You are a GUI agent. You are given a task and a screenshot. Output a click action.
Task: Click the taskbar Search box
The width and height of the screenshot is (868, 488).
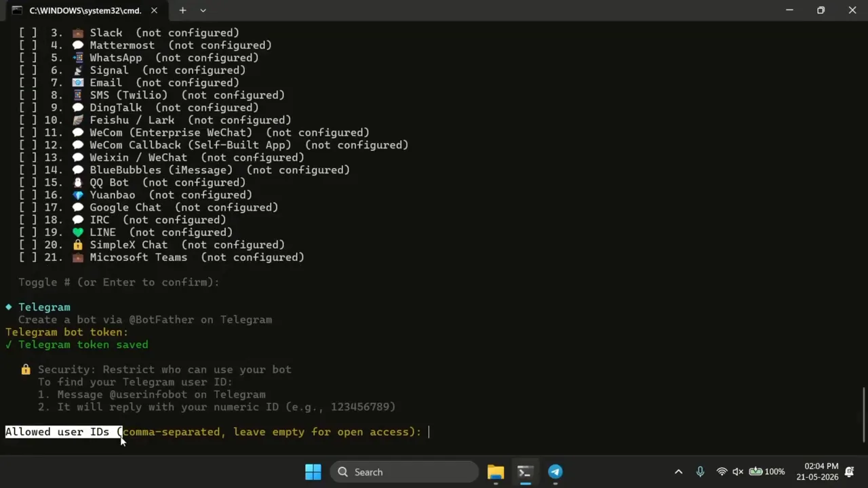[404, 472]
